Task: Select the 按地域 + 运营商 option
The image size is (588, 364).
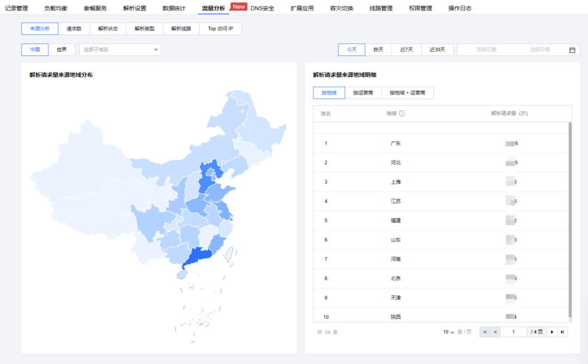Action: [407, 92]
